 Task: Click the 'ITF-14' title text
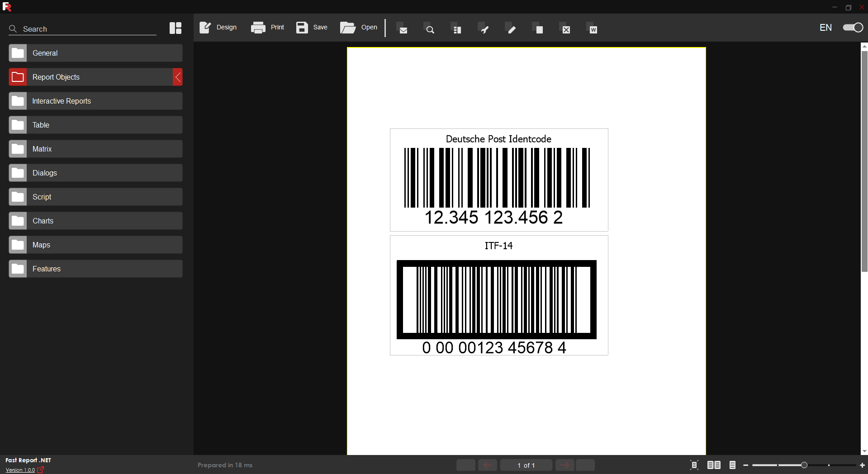point(498,246)
